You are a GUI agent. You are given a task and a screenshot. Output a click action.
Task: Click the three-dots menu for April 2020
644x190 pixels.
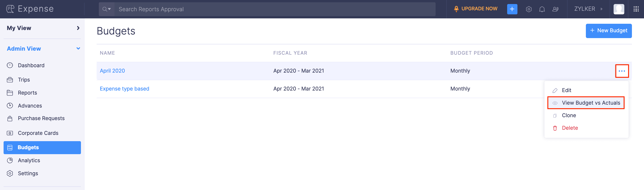pyautogui.click(x=622, y=71)
